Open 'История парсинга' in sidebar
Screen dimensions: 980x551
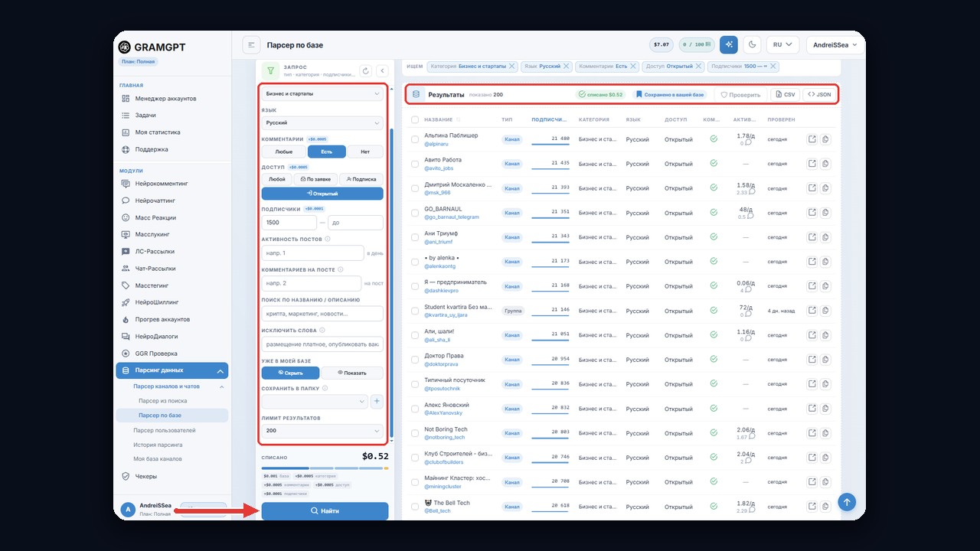158,445
